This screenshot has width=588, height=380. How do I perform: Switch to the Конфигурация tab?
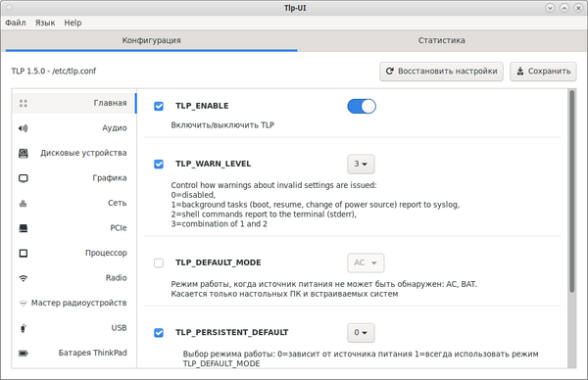coord(152,40)
